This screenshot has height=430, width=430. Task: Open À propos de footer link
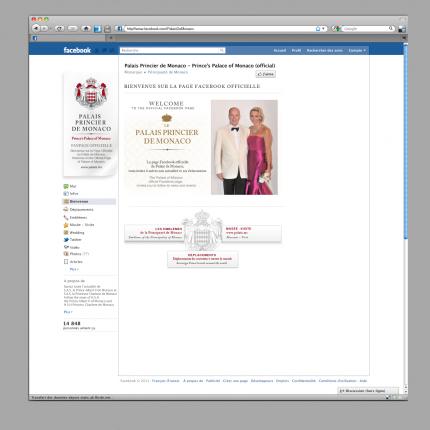[193, 381]
